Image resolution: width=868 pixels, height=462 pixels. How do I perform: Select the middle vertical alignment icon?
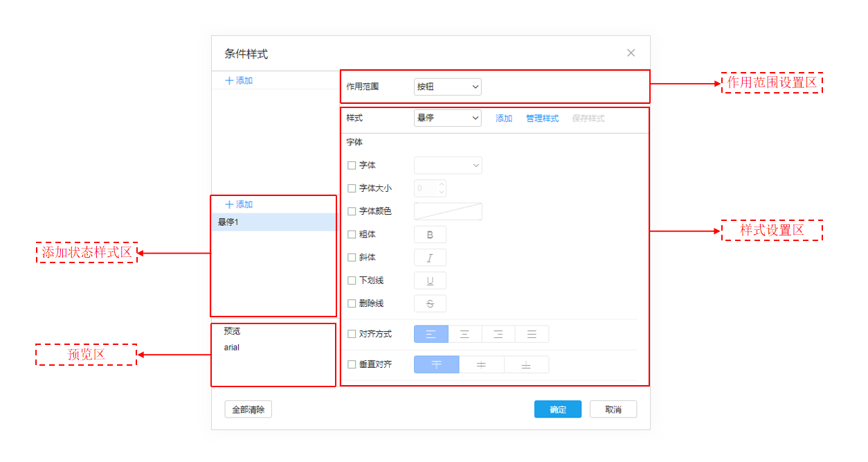pyautogui.click(x=481, y=364)
